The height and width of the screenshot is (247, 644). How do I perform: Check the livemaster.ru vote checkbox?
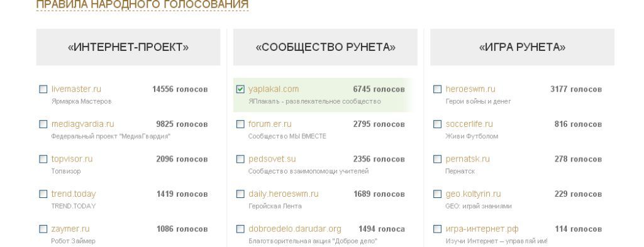pos(43,89)
